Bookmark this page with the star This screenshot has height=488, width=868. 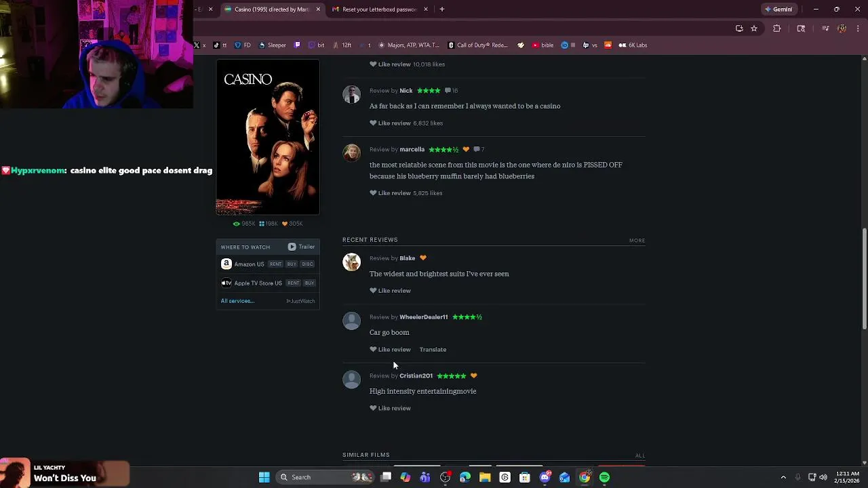[x=754, y=28]
